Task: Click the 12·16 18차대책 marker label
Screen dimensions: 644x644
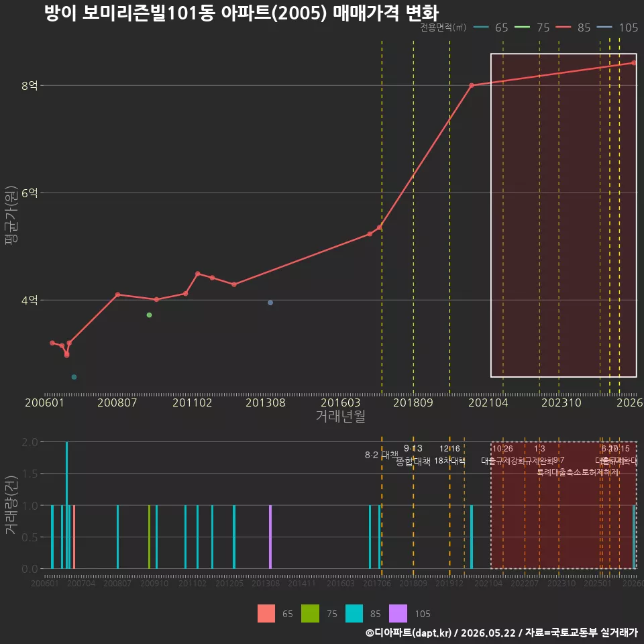Action: coord(449,455)
